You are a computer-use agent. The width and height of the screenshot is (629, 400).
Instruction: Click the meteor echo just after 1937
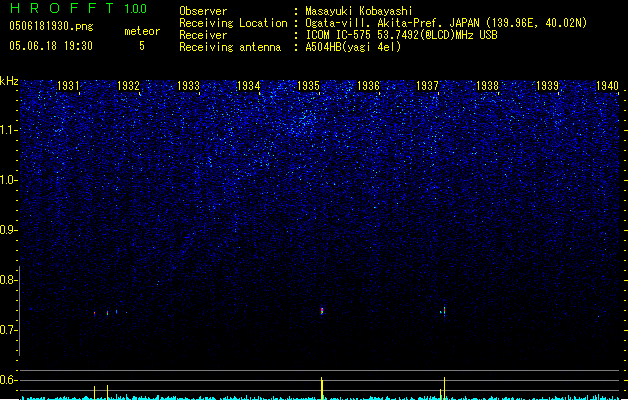click(444, 312)
